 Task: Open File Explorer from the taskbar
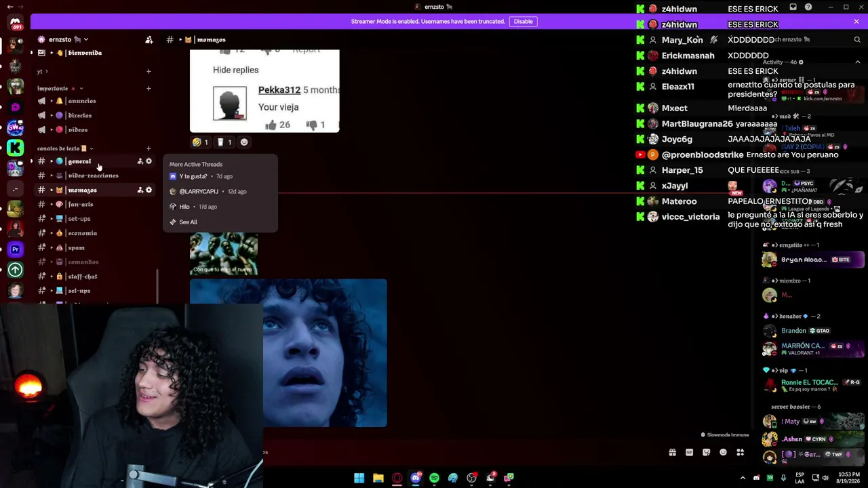click(x=378, y=478)
